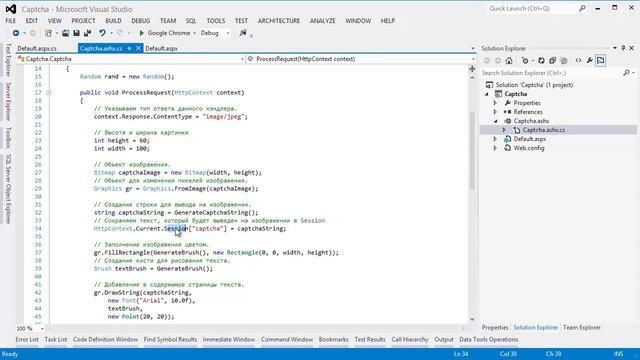Click the Visual Studio logo icon
This screenshot has width=640, height=360.
point(11,9)
